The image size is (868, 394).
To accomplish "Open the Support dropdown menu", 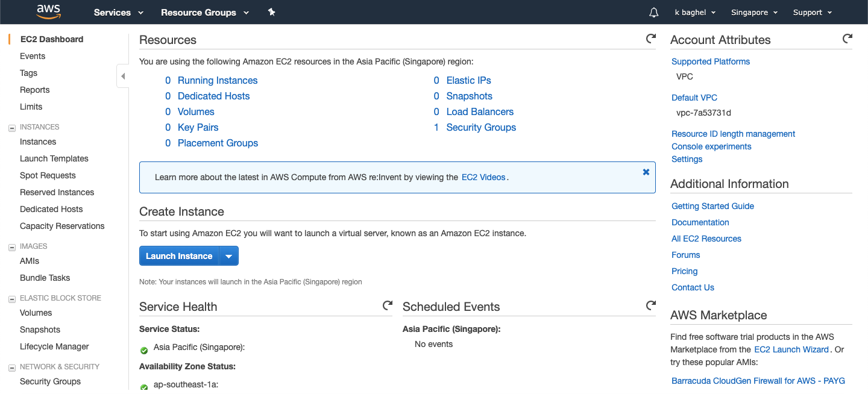I will pos(813,12).
